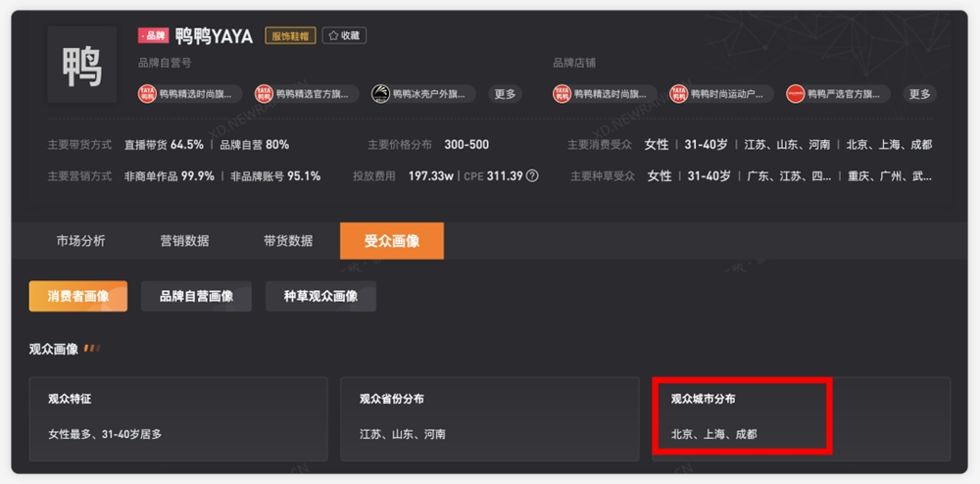This screenshot has height=484, width=980.
Task: Click 重庆、广州、武… in the 主要种草受众 row
Action: point(890,176)
